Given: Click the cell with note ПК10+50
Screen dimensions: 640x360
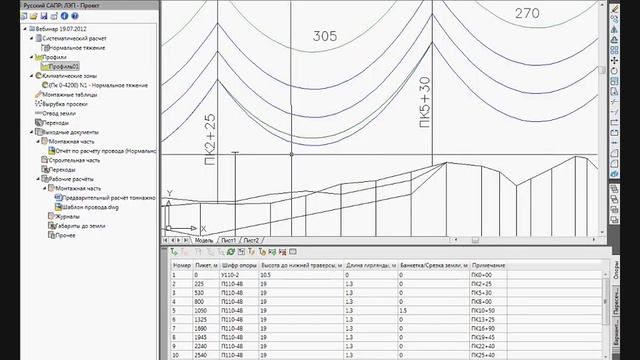Looking at the screenshot, I should click(x=489, y=311).
